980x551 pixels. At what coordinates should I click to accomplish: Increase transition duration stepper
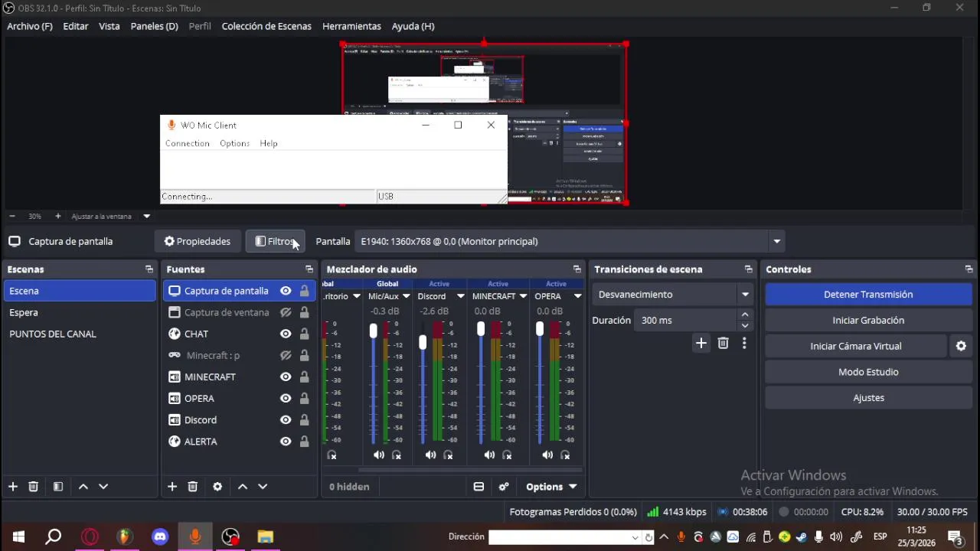point(746,315)
